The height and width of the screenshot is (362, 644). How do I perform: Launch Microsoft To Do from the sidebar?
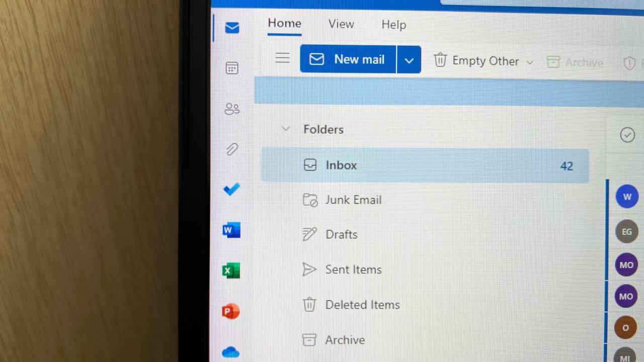pyautogui.click(x=231, y=190)
